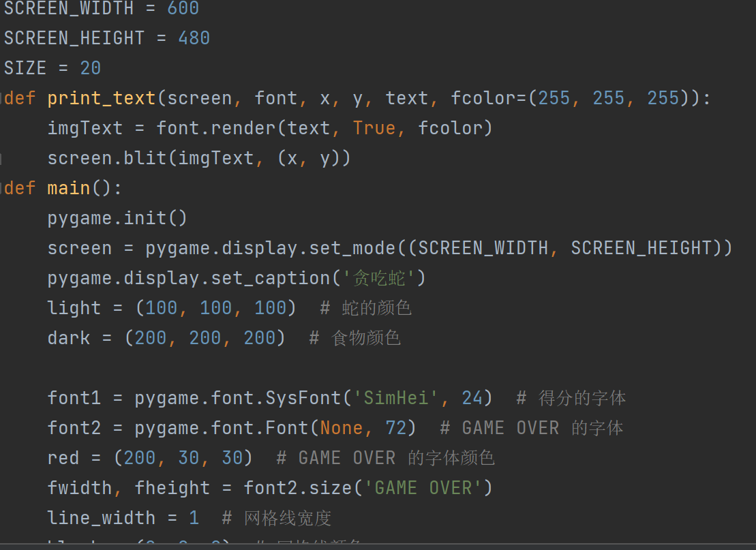Place cursor on pygame.init() line
Image resolution: width=756 pixels, height=550 pixels.
click(x=117, y=218)
